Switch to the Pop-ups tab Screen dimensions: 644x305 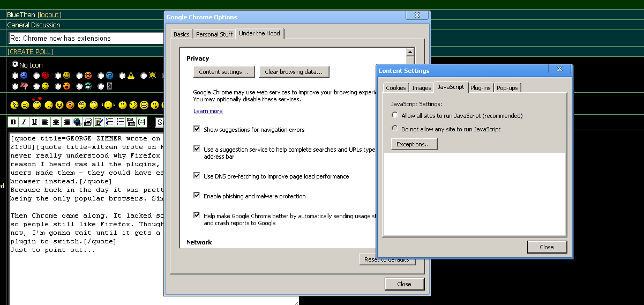(507, 88)
